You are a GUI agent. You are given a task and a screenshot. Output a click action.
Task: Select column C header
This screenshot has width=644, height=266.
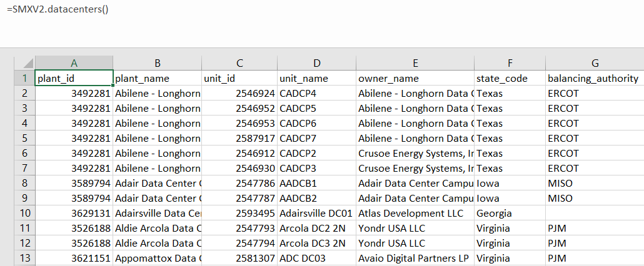(240, 63)
